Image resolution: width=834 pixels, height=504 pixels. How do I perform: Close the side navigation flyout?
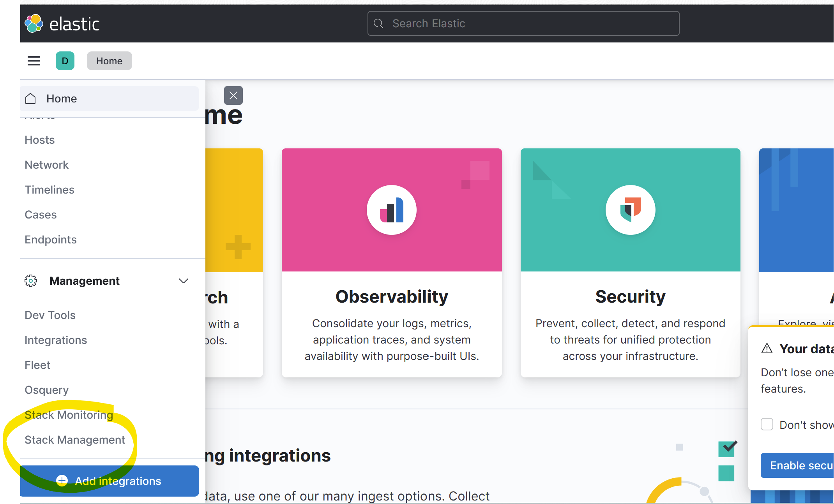click(x=233, y=95)
